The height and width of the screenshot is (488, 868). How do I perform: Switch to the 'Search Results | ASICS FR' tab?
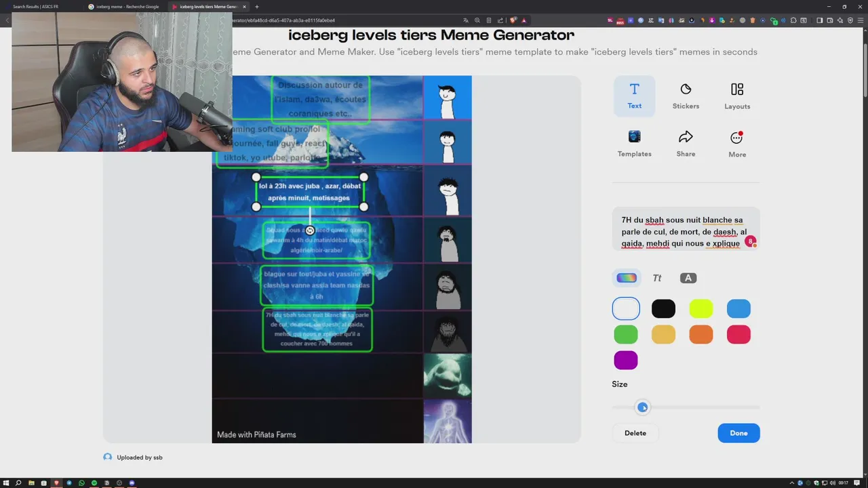coord(41,7)
